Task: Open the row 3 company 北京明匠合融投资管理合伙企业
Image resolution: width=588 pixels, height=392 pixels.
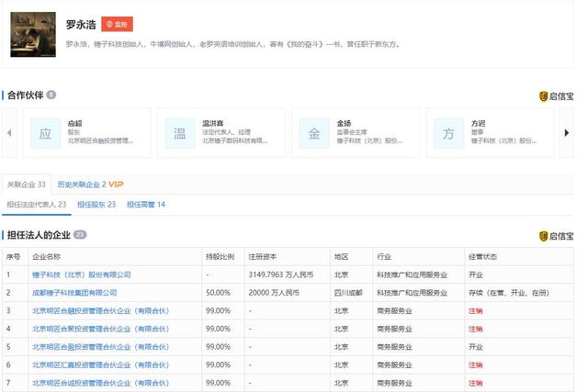Action: (x=100, y=310)
